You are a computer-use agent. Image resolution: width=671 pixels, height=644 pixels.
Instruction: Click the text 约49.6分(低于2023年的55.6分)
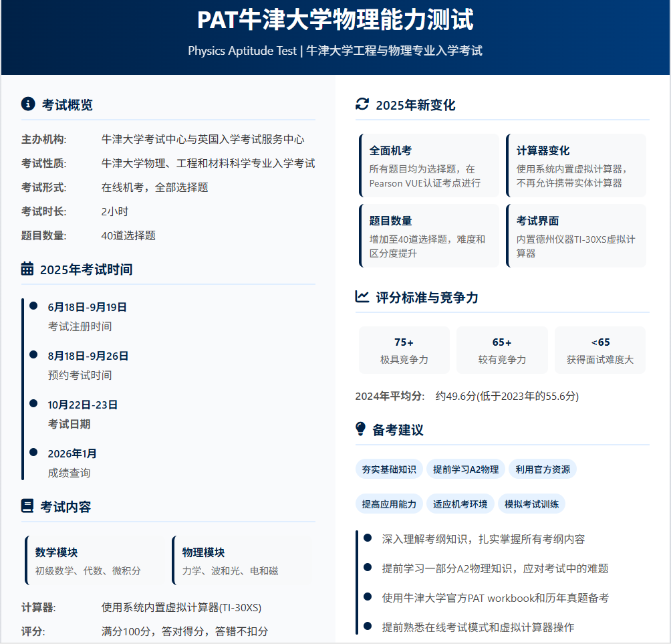507,396
